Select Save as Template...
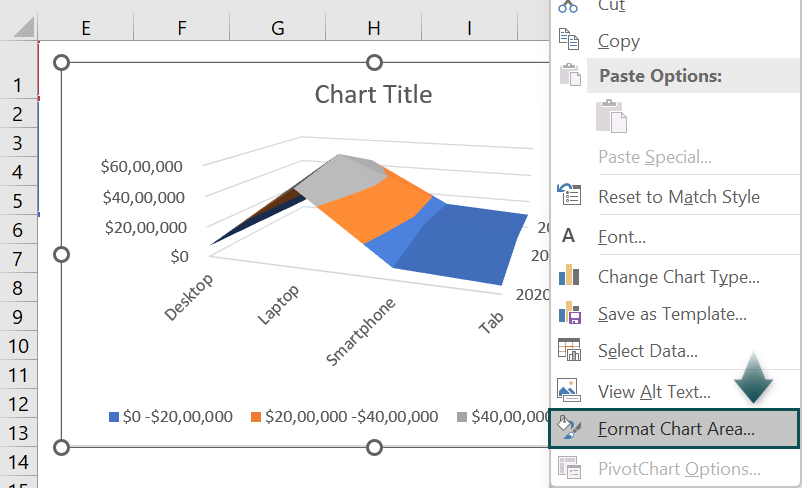This screenshot has width=802, height=488. click(x=672, y=314)
